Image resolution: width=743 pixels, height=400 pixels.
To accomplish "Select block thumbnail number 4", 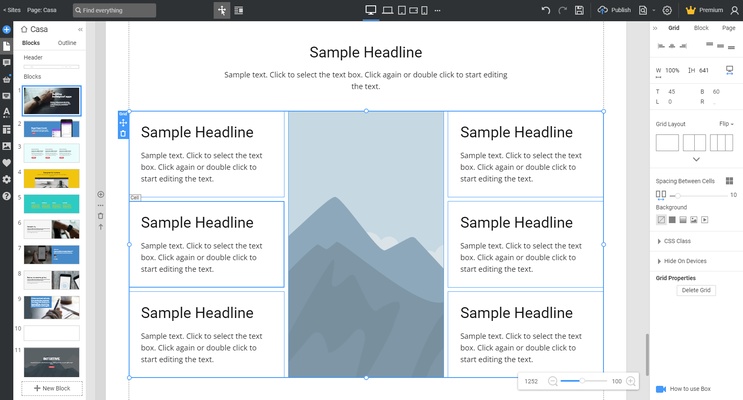I will [x=52, y=178].
